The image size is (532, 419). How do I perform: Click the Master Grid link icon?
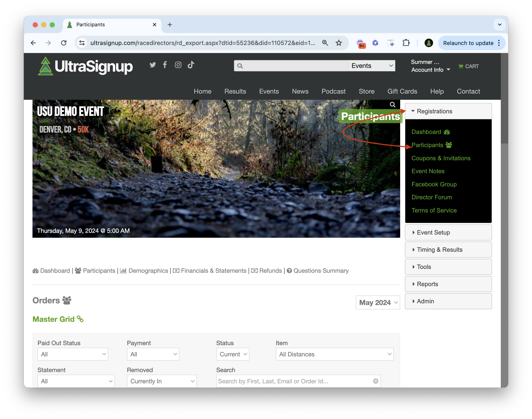tap(80, 319)
